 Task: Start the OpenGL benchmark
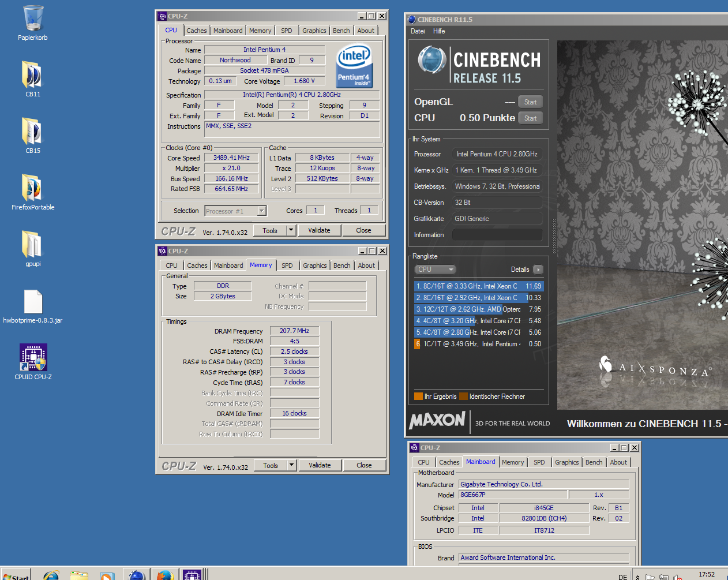point(530,102)
